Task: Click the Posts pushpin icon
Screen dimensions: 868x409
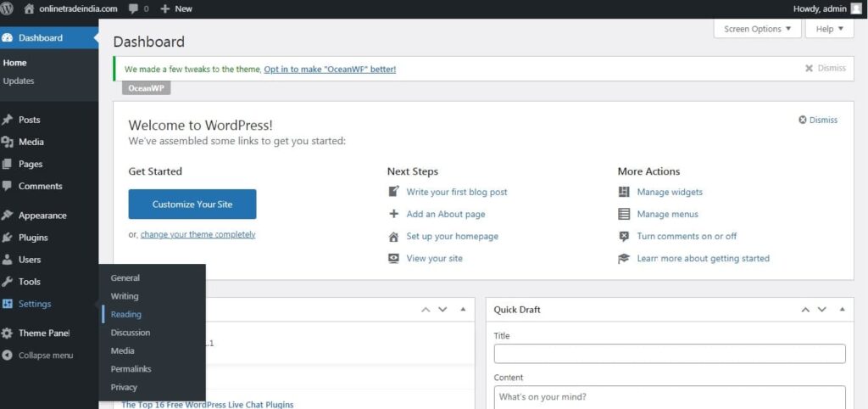Action: (7, 120)
